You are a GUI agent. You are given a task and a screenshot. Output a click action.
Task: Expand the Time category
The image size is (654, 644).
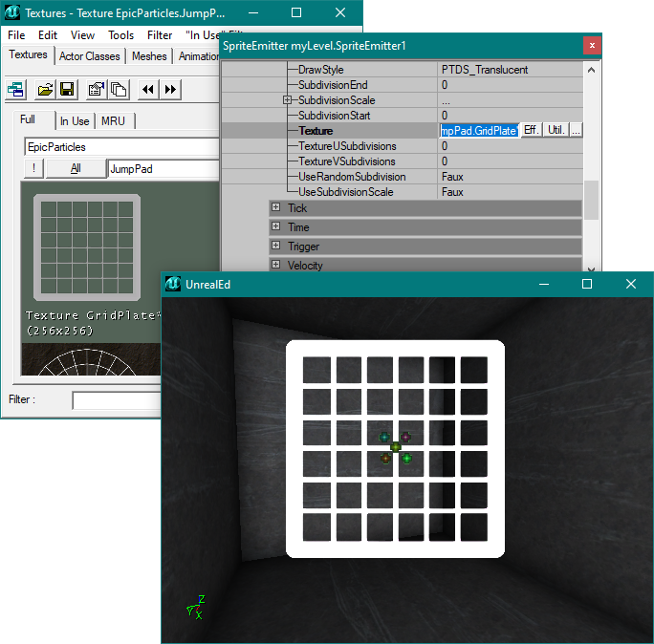275,226
